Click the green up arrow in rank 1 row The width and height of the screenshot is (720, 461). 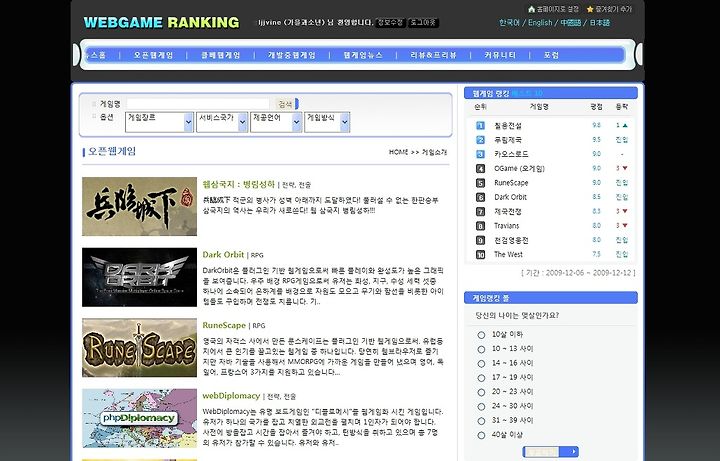click(625, 125)
